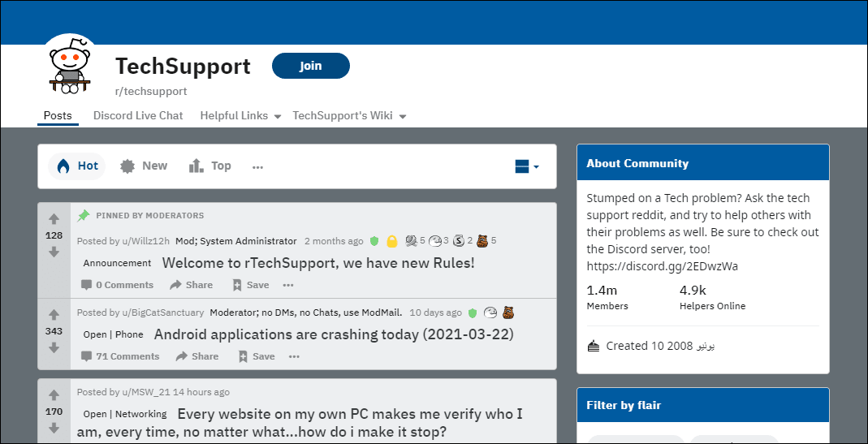
Task: Downvote the Android applications crashing post
Action: pyautogui.click(x=54, y=347)
